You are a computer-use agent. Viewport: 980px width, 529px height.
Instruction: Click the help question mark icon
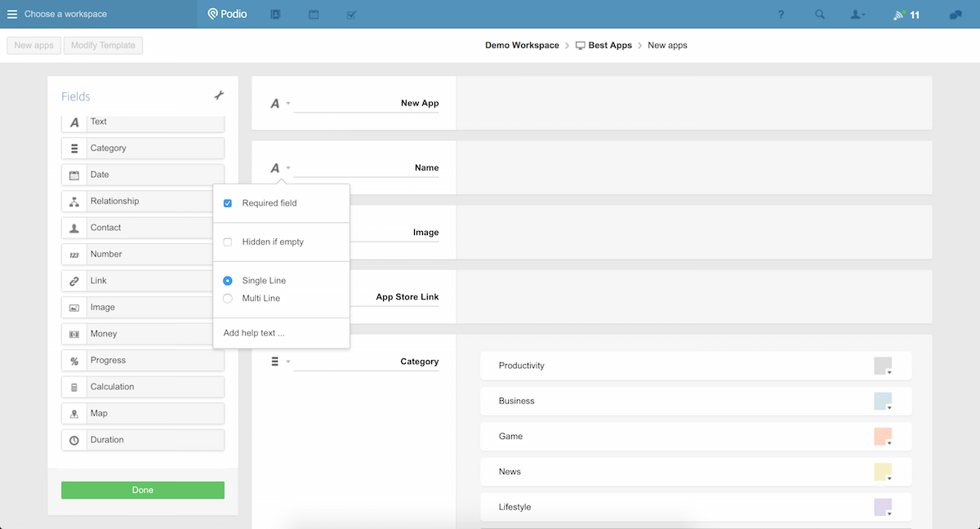pyautogui.click(x=781, y=15)
